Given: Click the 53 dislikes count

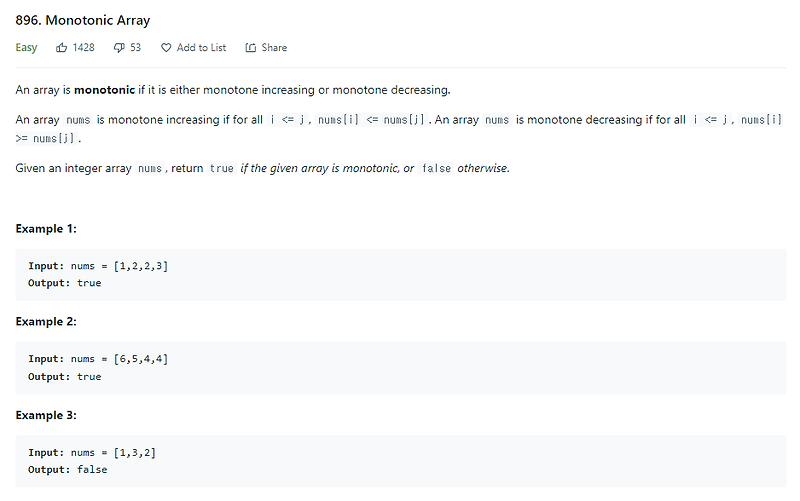Looking at the screenshot, I should point(135,47).
